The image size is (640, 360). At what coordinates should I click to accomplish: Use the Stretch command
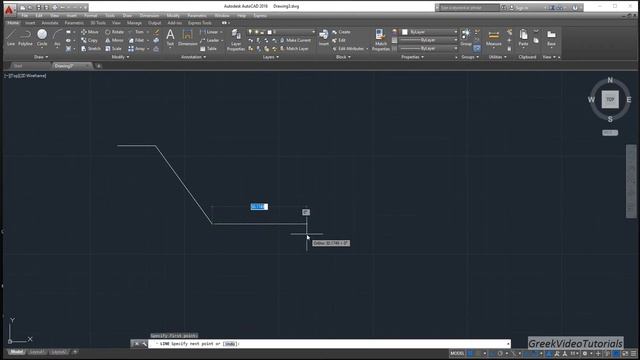tap(91, 49)
